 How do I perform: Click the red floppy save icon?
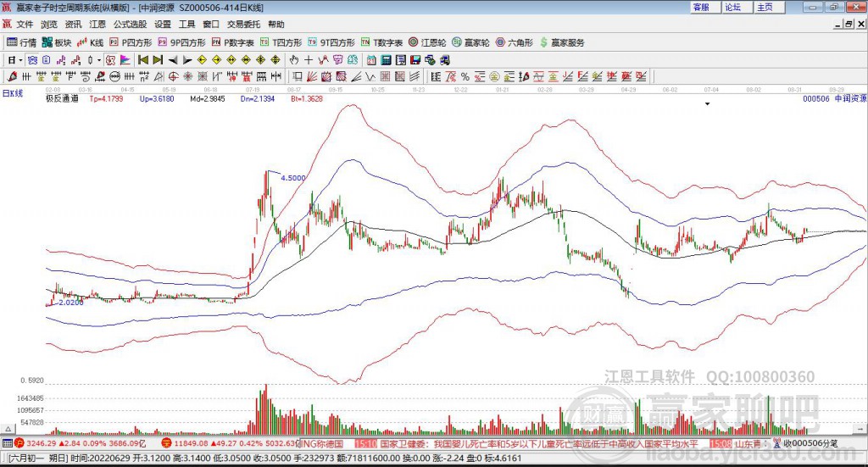(415, 60)
